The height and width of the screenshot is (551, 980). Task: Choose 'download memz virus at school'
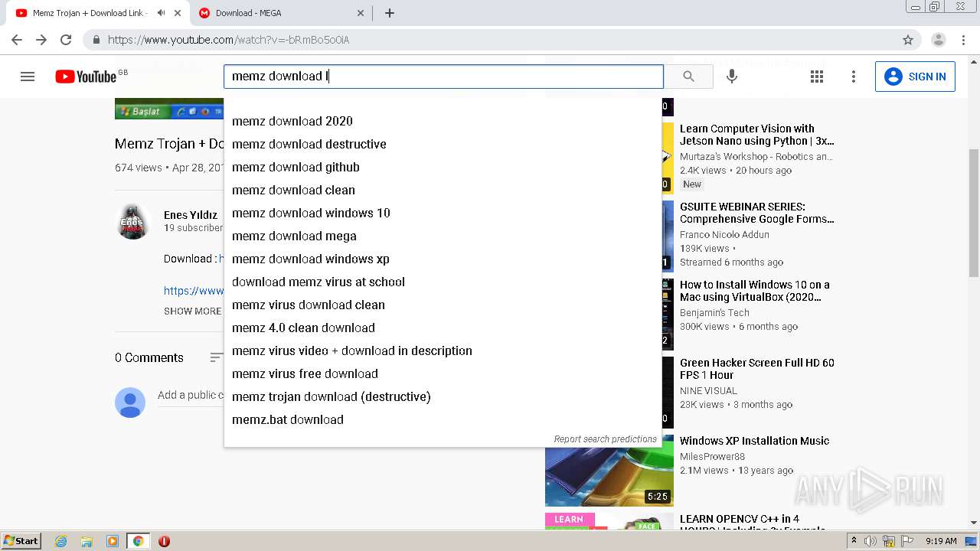click(x=443, y=282)
